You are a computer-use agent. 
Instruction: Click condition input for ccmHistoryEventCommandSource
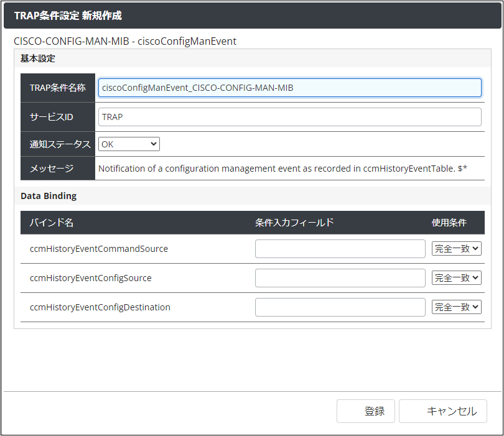coord(340,248)
